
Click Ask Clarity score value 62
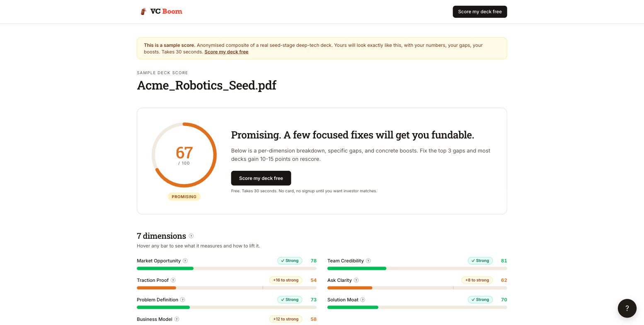coord(504,280)
